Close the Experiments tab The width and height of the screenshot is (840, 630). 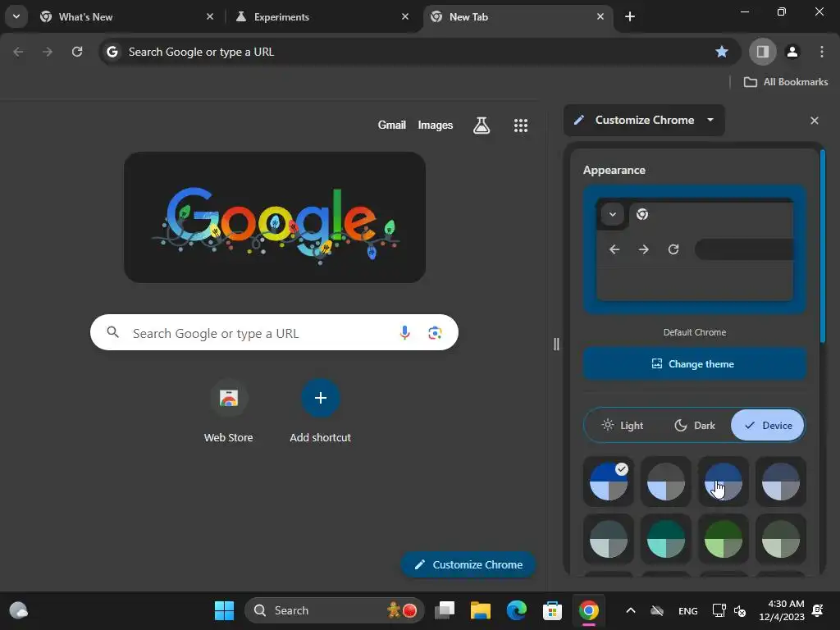click(x=405, y=16)
